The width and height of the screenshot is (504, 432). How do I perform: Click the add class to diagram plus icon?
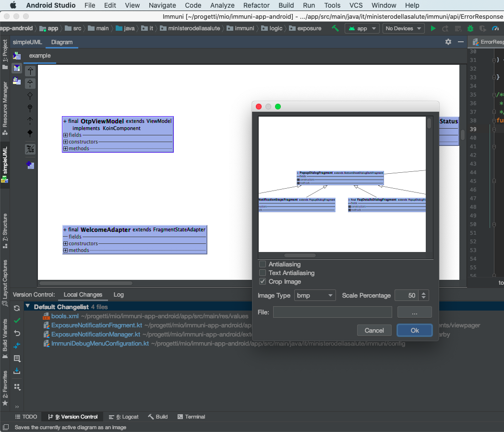[30, 165]
